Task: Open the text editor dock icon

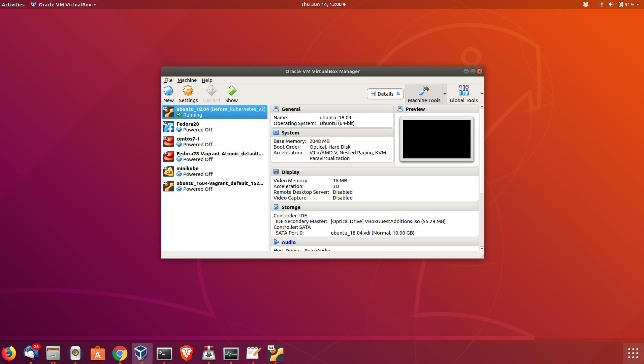Action: [x=253, y=353]
